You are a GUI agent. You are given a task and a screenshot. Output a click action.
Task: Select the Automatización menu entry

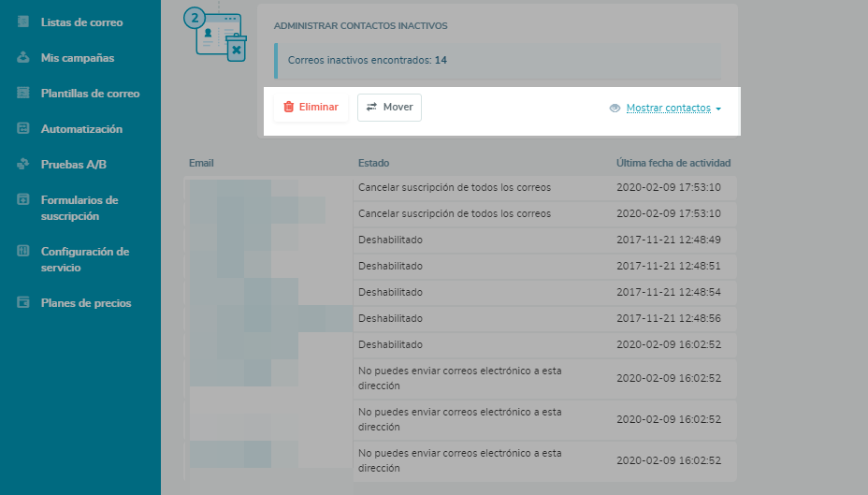click(x=81, y=129)
